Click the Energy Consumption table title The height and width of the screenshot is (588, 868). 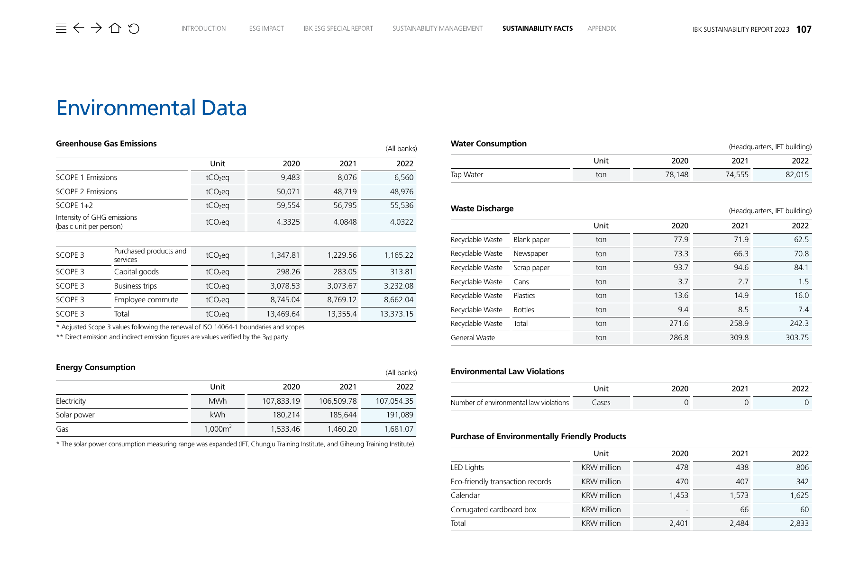[96, 367]
